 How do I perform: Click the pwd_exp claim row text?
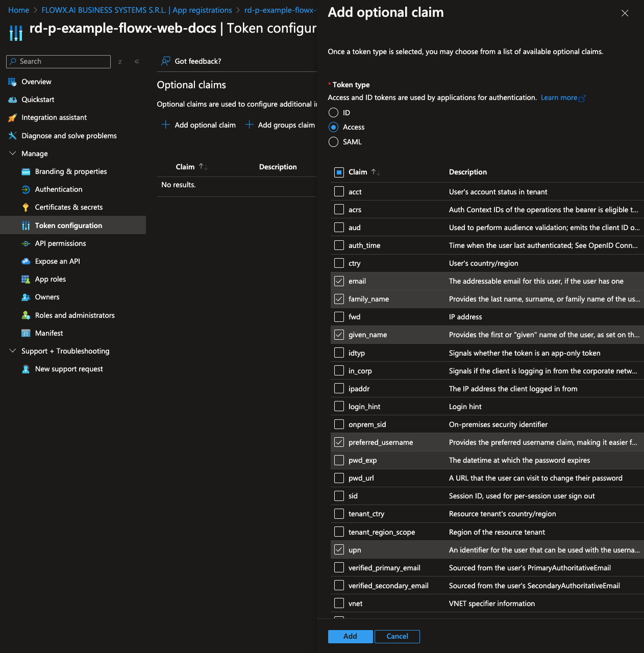click(363, 460)
